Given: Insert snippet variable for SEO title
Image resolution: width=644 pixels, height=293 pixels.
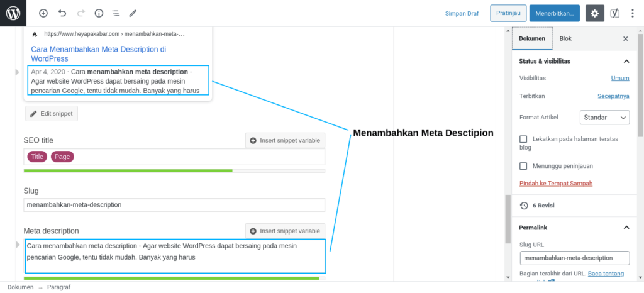Looking at the screenshot, I should tap(285, 140).
